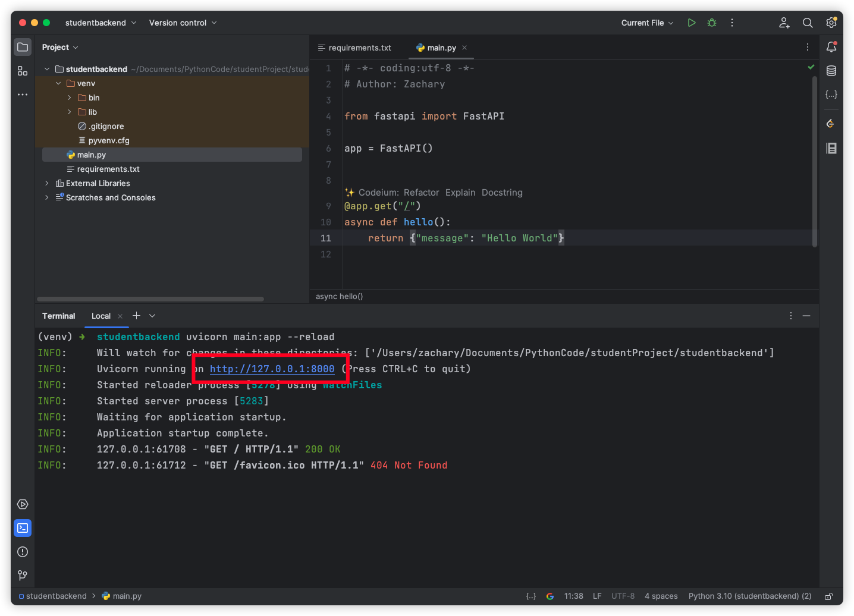Expand External Libraries node
The width and height of the screenshot is (854, 616).
click(47, 183)
